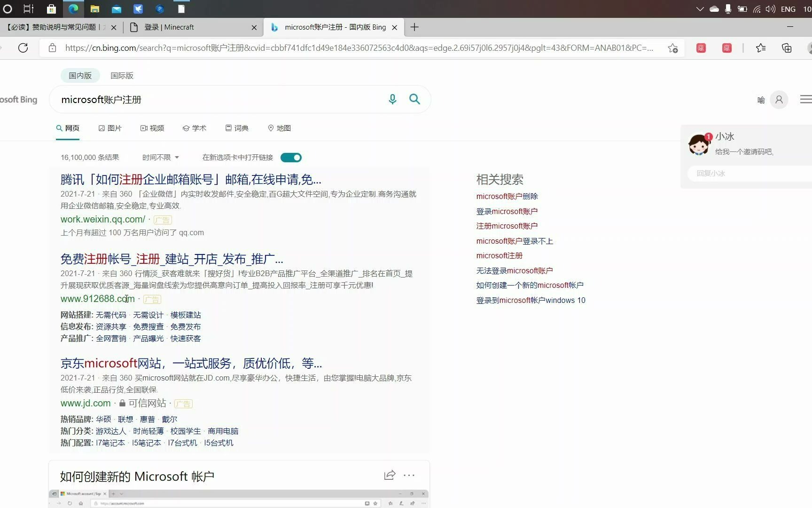
Task: Open the browser Favorites list icon
Action: [x=761, y=48]
